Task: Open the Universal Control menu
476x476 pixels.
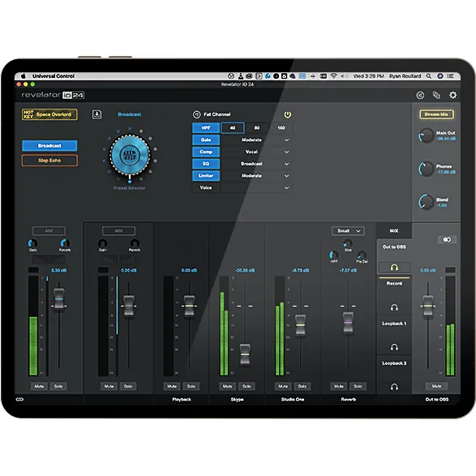Action: pos(54,76)
